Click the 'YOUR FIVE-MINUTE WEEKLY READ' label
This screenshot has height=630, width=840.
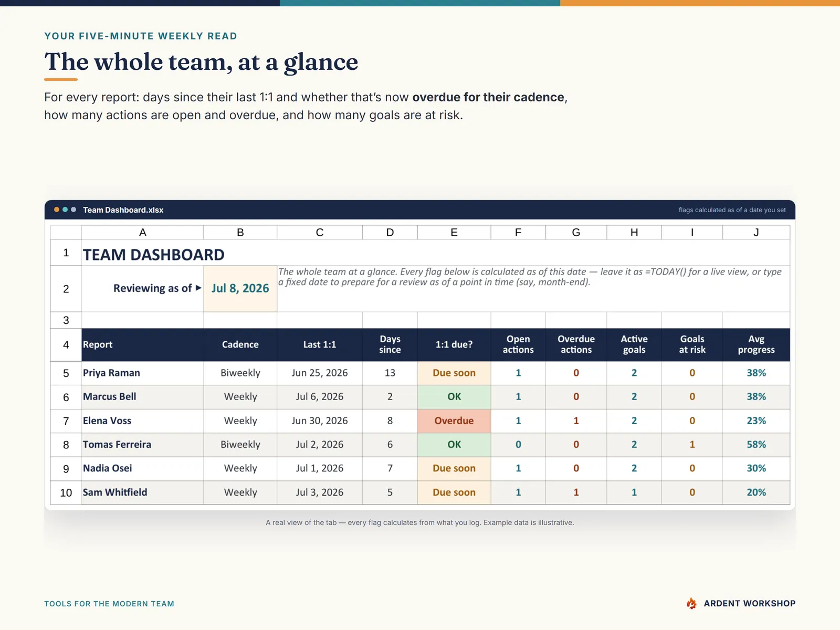[x=141, y=36]
